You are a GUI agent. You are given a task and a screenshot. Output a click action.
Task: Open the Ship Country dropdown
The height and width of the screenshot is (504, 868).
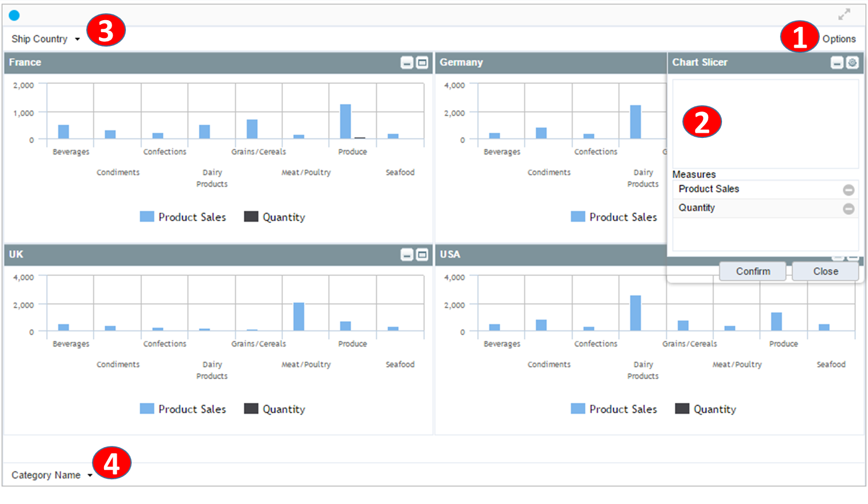pyautogui.click(x=46, y=39)
